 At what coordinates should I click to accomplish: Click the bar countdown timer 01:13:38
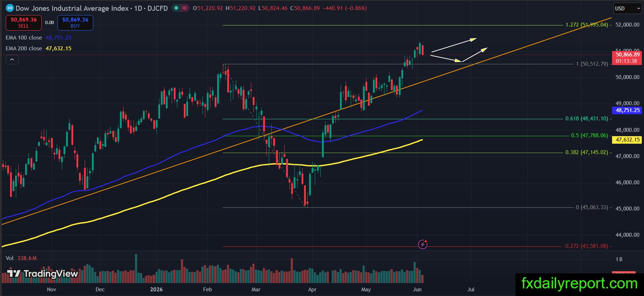click(626, 61)
